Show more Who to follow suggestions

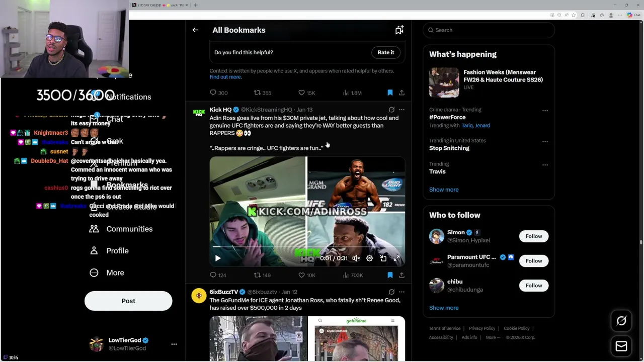pos(444,308)
